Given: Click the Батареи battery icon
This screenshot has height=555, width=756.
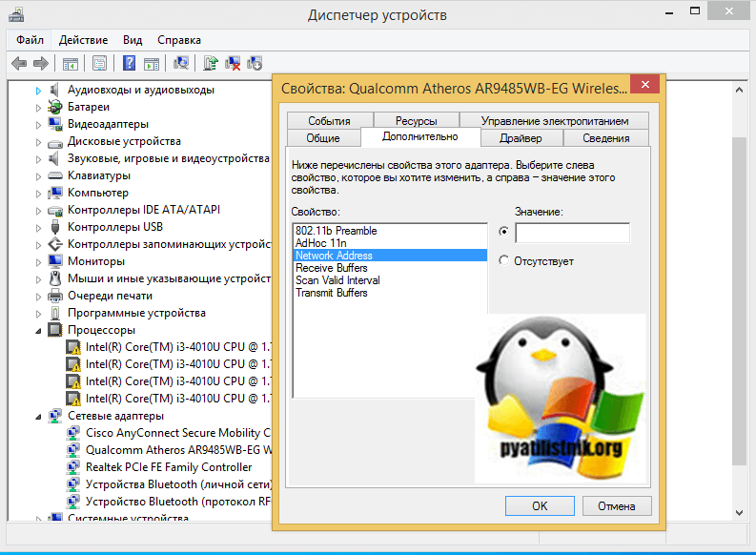Looking at the screenshot, I should click(x=55, y=107).
